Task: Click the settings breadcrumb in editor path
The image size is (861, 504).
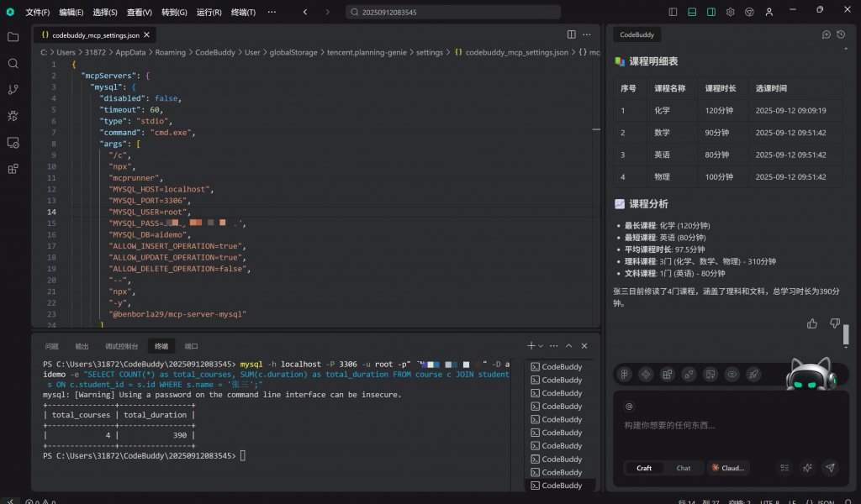Action: pyautogui.click(x=429, y=52)
